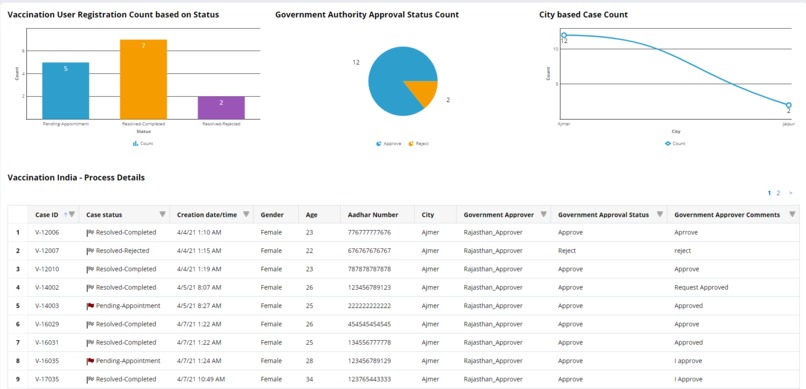Click the Reject approval status cell
This screenshot has width=806, height=389.
point(566,251)
